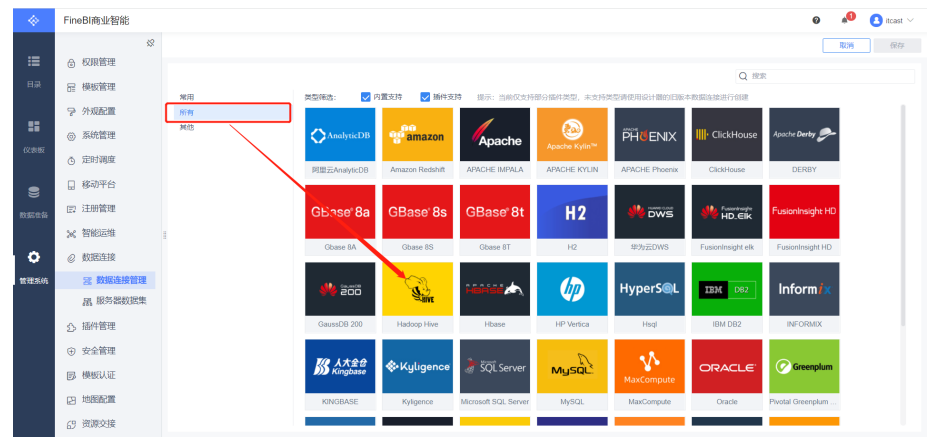Click the FineBI logo icon

coord(34,20)
